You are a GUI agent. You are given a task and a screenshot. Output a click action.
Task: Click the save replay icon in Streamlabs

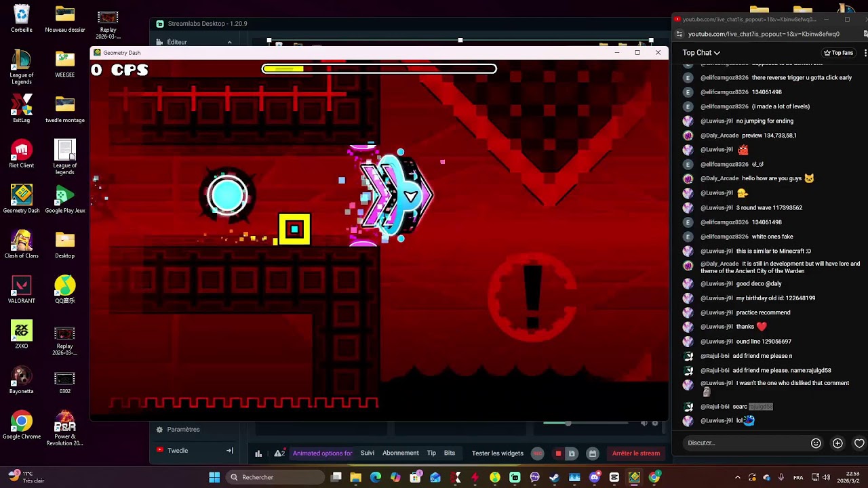coord(572,453)
